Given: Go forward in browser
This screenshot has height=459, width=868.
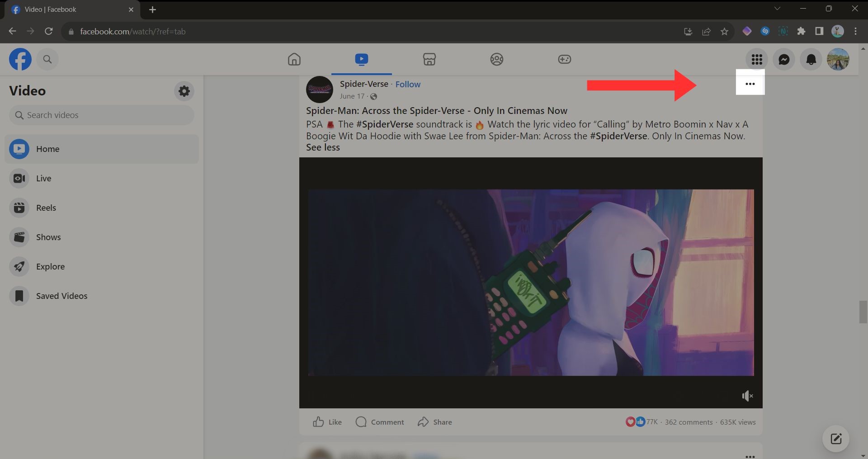Looking at the screenshot, I should tap(30, 31).
